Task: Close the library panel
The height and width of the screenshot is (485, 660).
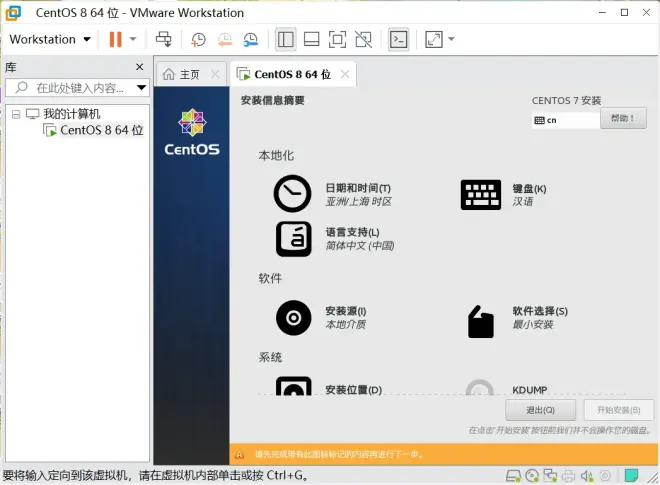Action: tap(139, 67)
